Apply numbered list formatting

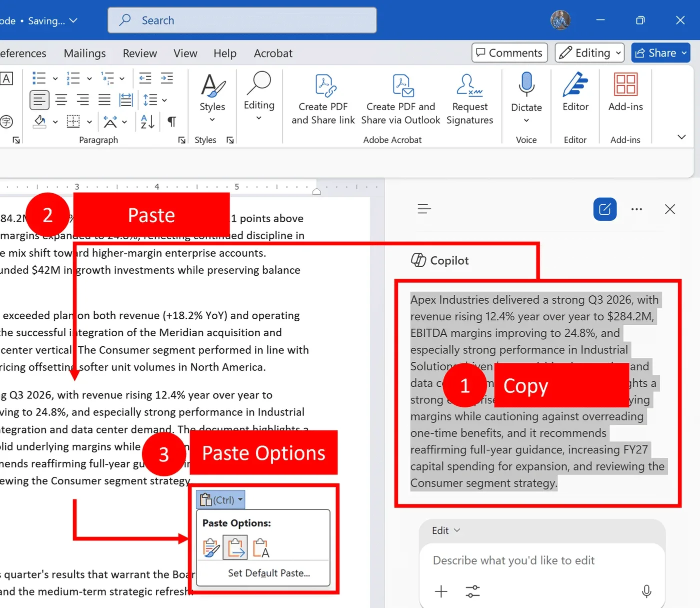point(73,78)
